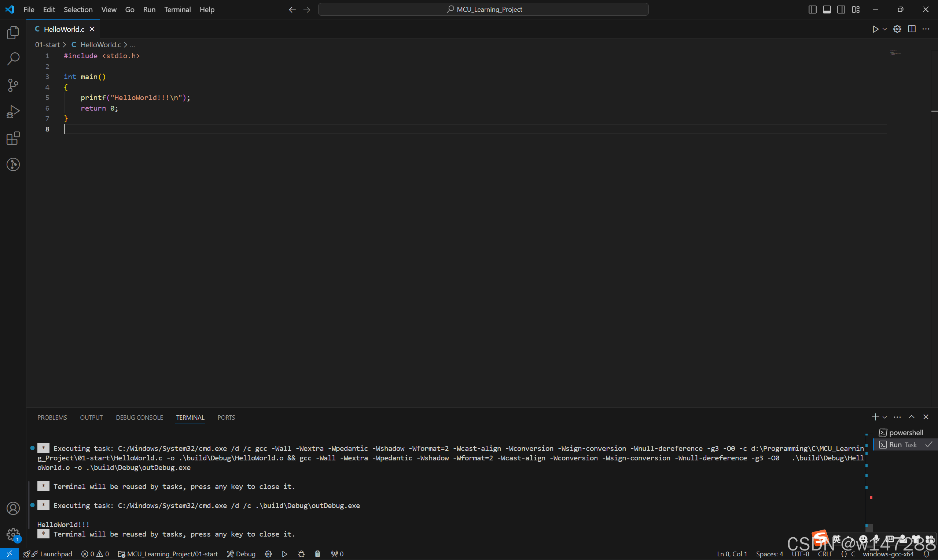This screenshot has width=938, height=560.
Task: Click CRLF line ending selector
Action: (825, 553)
